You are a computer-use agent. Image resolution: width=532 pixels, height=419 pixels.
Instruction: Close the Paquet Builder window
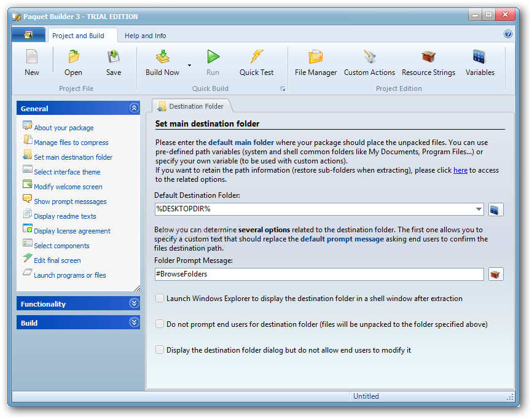(x=505, y=15)
